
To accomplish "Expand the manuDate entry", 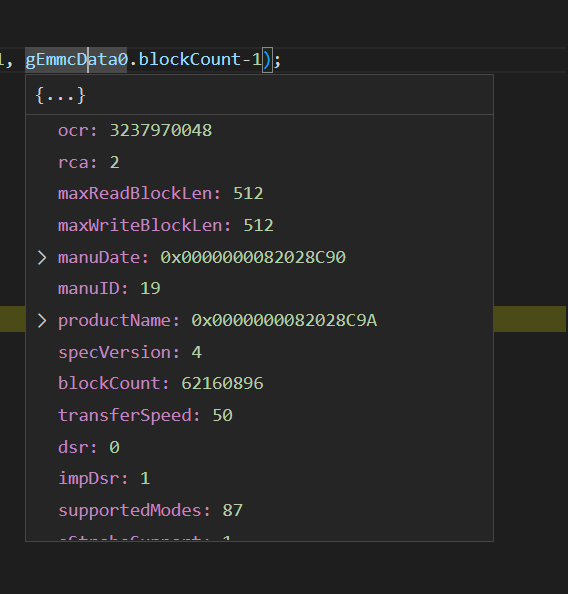I will [x=42, y=258].
